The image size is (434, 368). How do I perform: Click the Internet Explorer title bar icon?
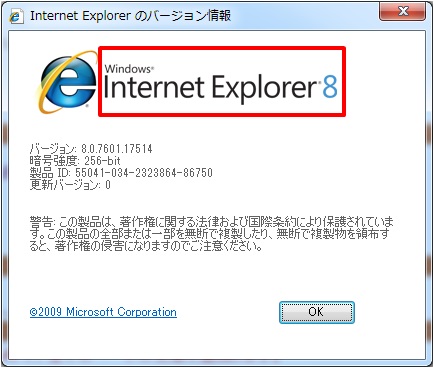pyautogui.click(x=15, y=16)
